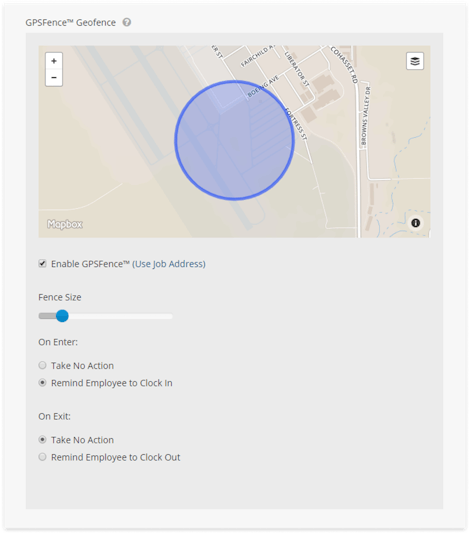Select On Exit Take No Action
470x534 pixels.
tap(42, 440)
